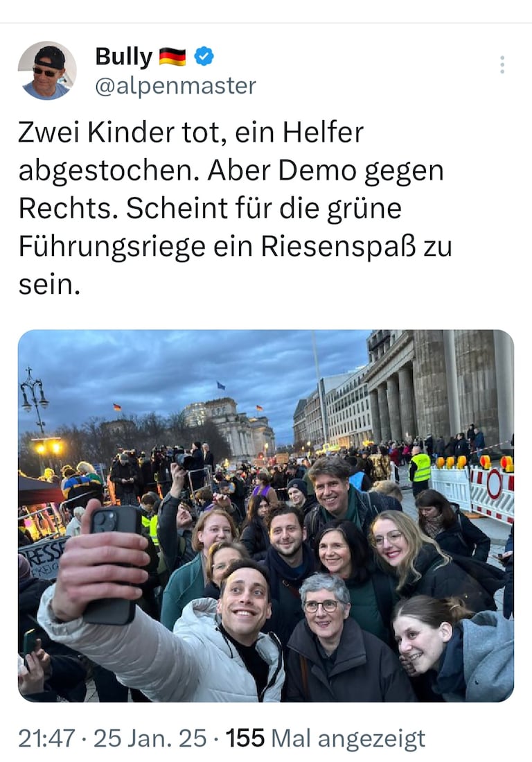Click the smartphone held up in the photo
Screen dimensions: 532x762
[x=113, y=564]
